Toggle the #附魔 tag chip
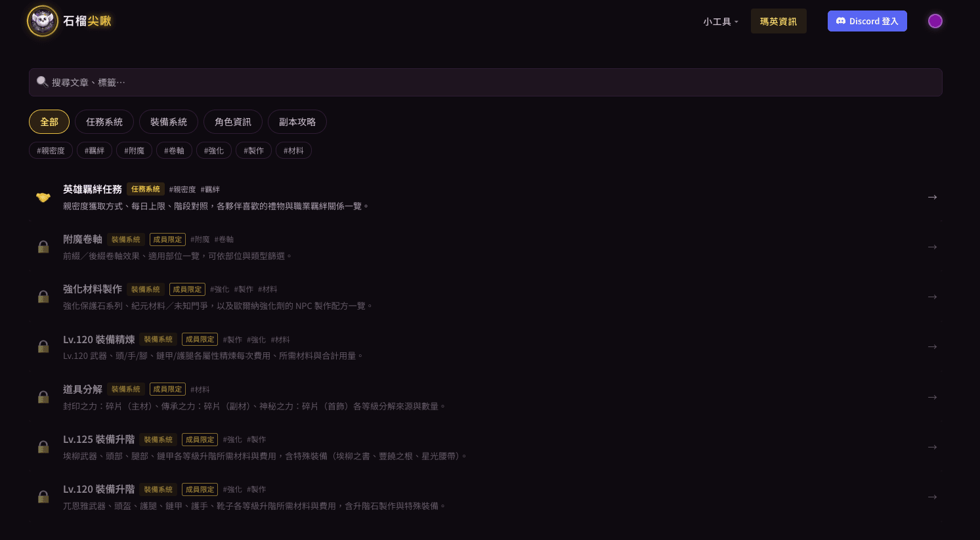Viewport: 980px width, 540px height. (x=135, y=150)
